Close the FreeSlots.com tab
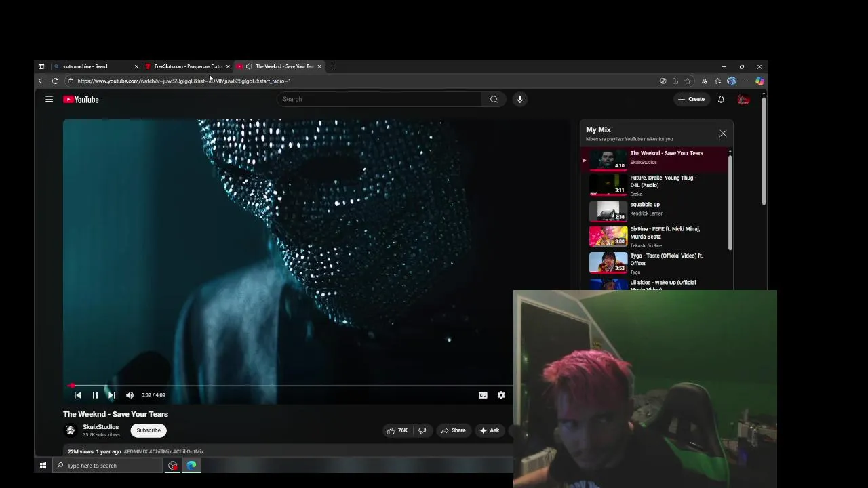868x488 pixels. (228, 66)
